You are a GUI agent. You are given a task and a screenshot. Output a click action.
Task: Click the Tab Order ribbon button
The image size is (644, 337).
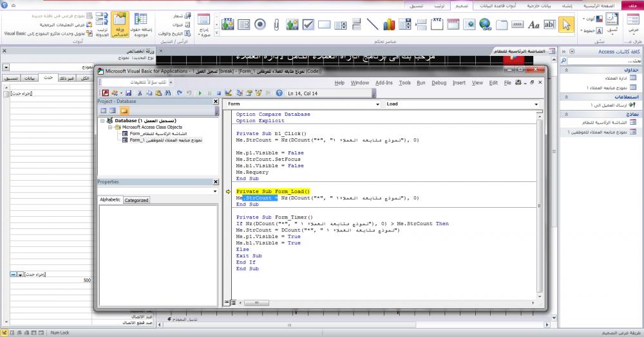click(102, 24)
